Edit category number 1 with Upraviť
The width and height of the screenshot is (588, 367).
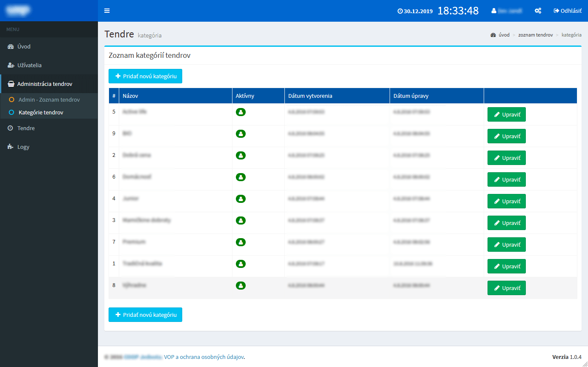click(507, 266)
